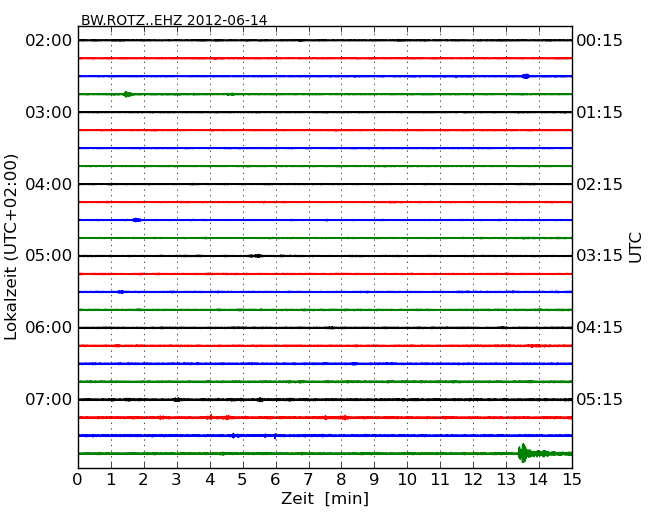Select x-axis tick label 5
Viewport: 650px width, 520px height.
point(243,479)
